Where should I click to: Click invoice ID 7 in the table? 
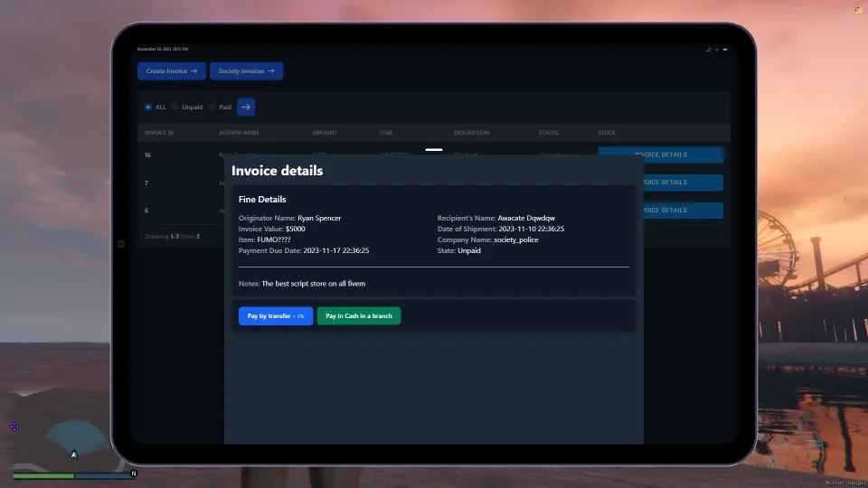tap(146, 183)
